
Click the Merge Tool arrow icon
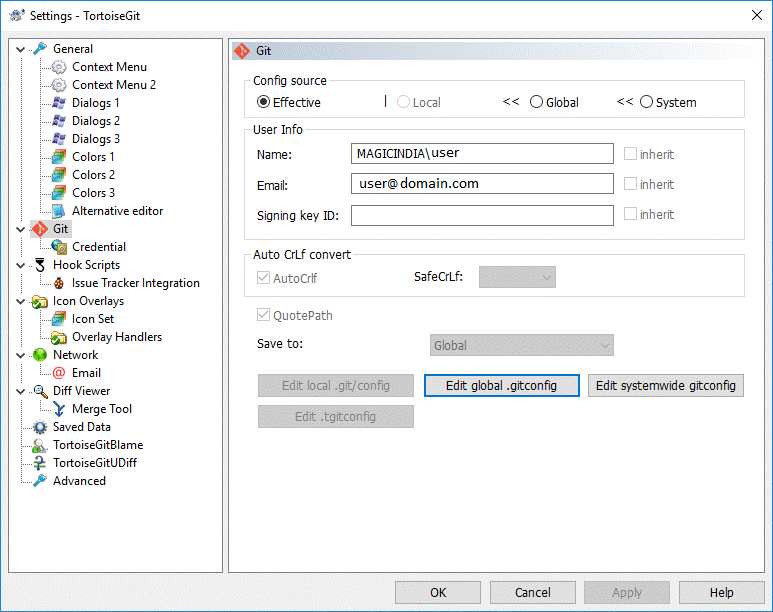(x=59, y=409)
